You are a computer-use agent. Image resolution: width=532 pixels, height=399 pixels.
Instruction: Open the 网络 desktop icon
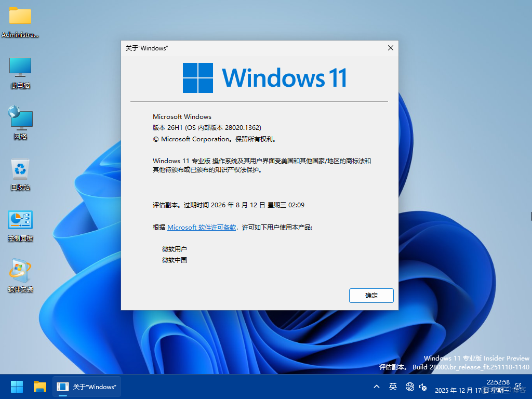[20, 117]
